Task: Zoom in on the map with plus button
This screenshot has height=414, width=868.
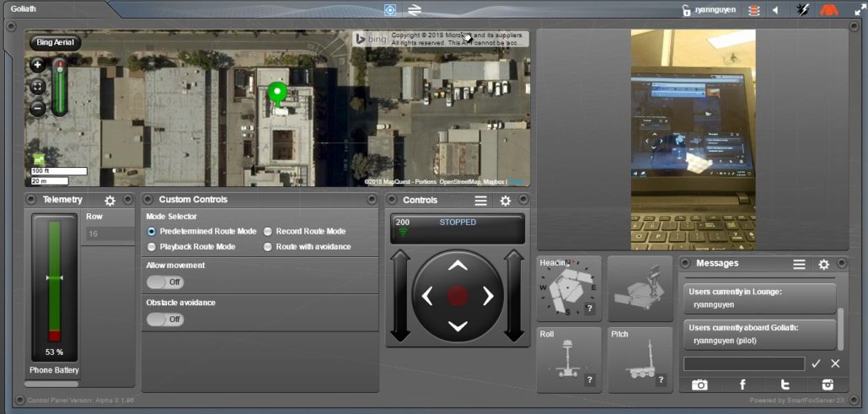Action: click(38, 65)
